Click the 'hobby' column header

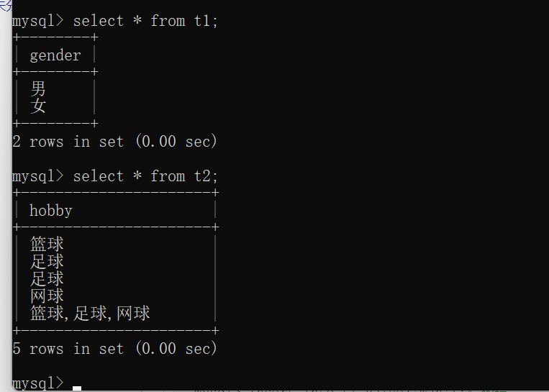(x=50, y=211)
